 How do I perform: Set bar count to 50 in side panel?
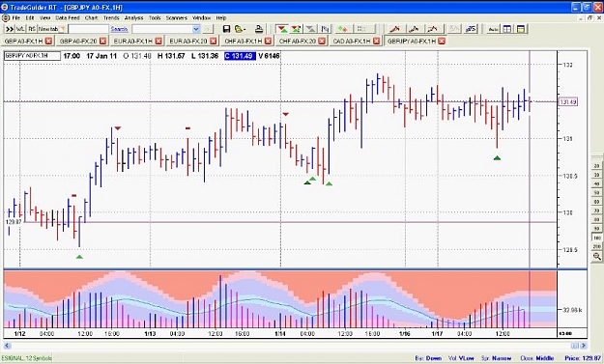597,193
